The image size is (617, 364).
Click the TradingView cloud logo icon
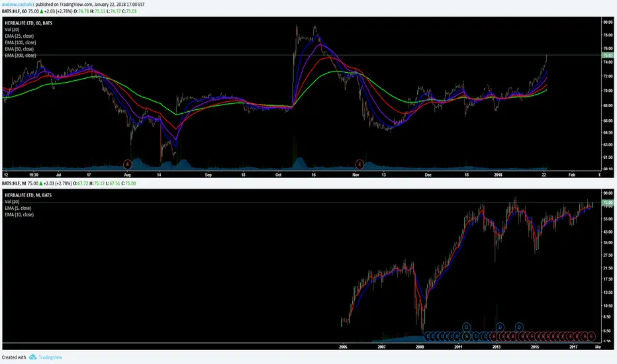click(x=32, y=357)
